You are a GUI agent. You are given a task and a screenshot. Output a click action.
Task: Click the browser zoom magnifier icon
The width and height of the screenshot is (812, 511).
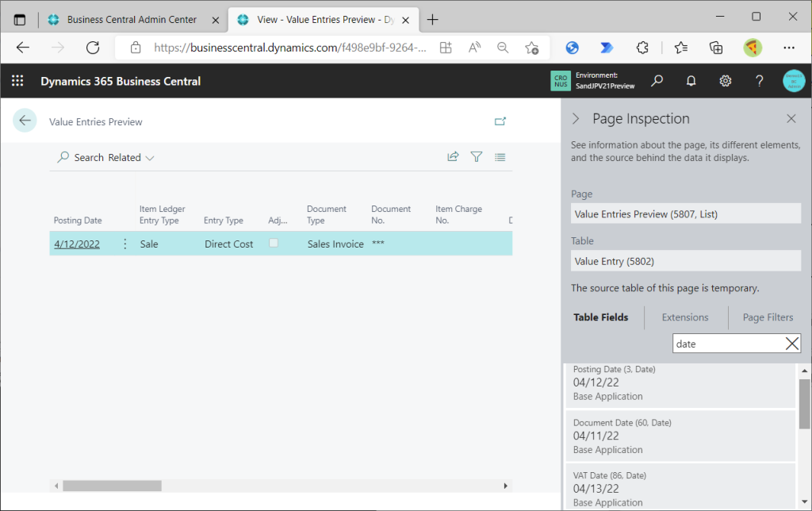point(502,48)
